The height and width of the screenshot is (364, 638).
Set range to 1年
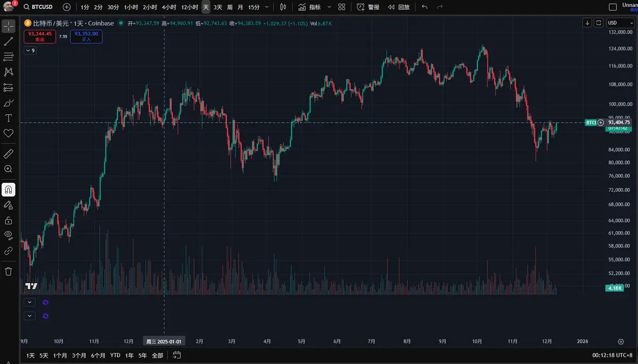point(129,355)
